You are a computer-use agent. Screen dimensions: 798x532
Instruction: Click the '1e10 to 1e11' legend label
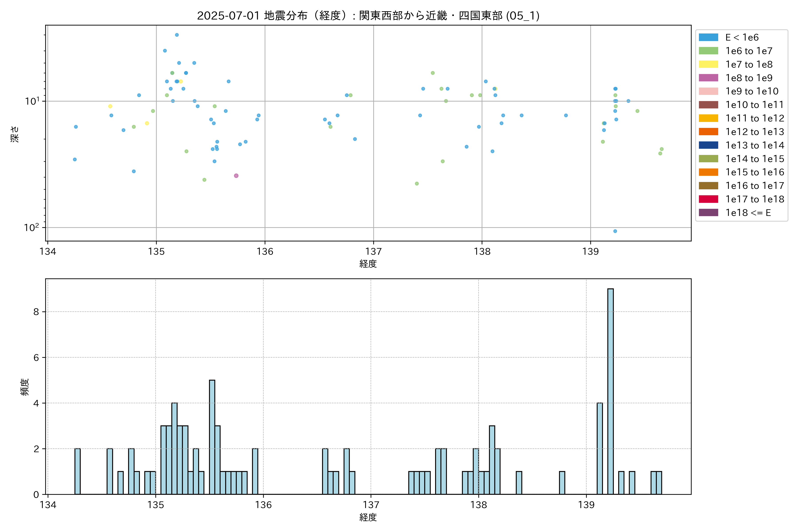tap(755, 105)
